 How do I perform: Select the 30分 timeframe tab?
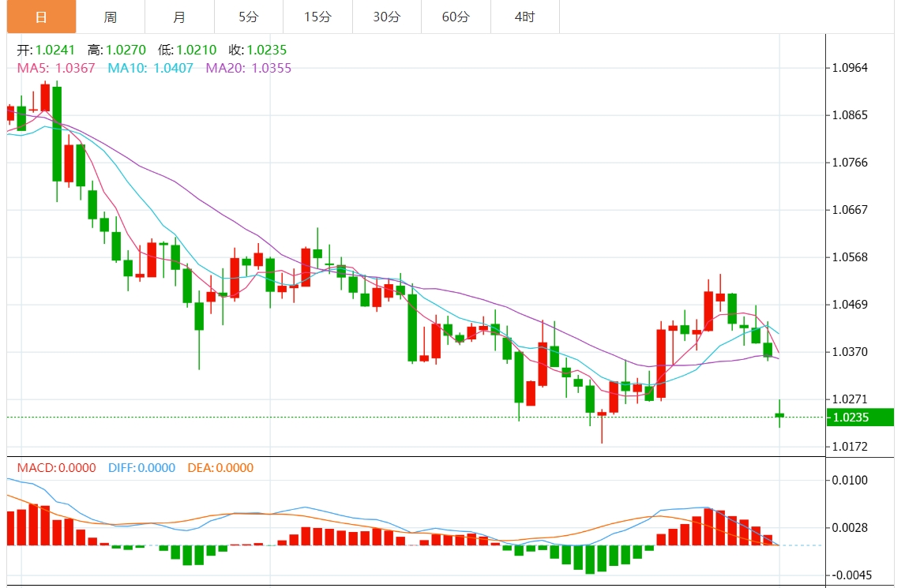[x=386, y=17]
